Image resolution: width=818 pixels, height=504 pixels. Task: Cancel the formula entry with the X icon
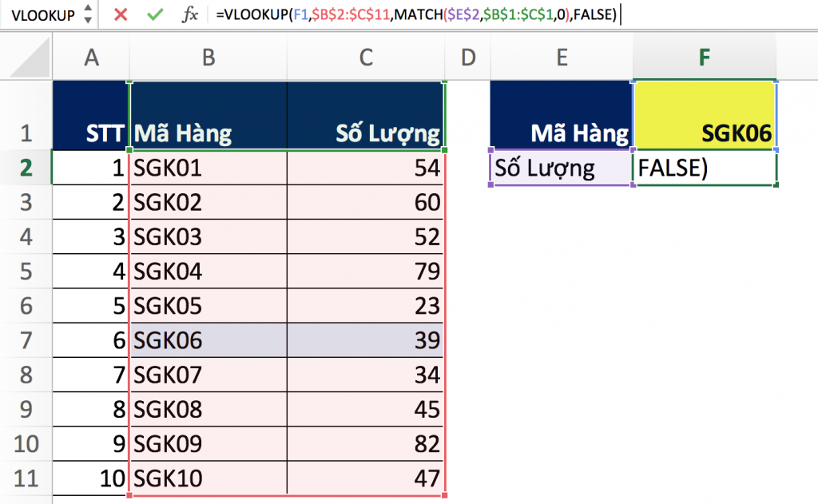[x=121, y=14]
